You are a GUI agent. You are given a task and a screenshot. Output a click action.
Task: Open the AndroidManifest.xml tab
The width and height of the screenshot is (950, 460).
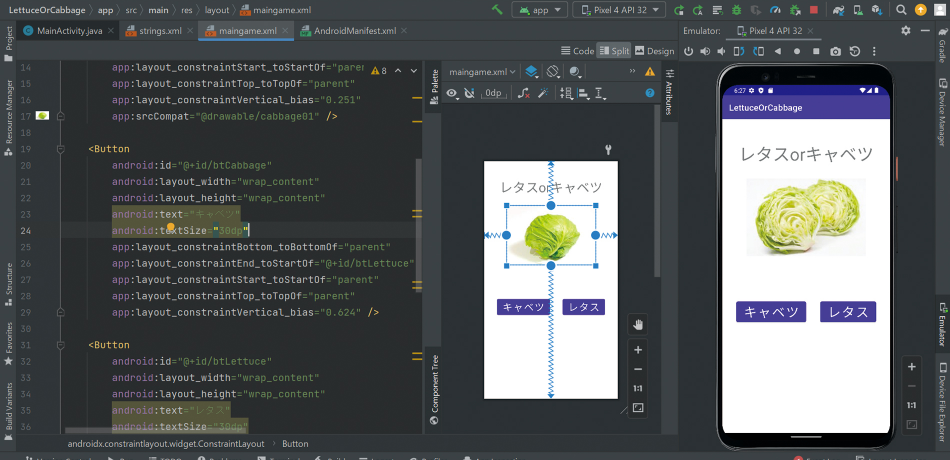click(352, 31)
